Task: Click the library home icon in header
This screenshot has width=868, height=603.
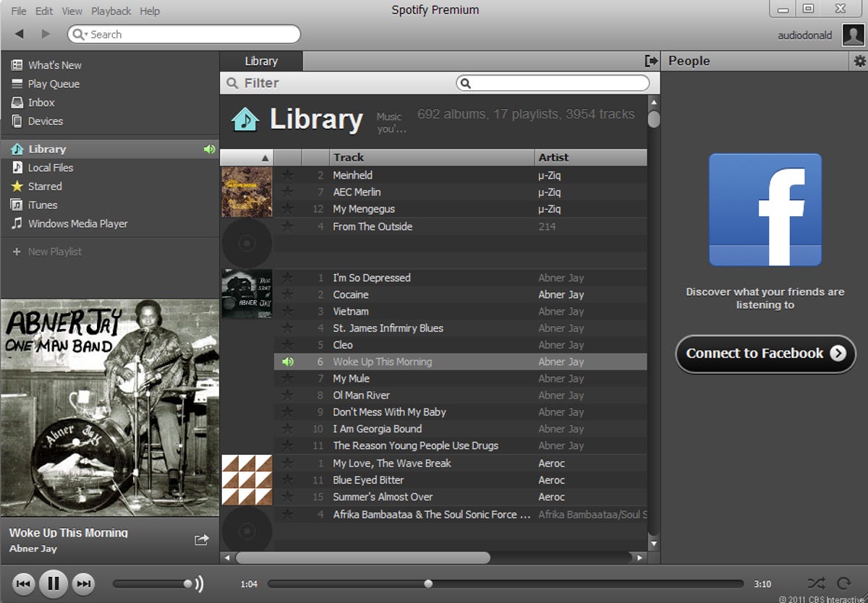Action: (x=245, y=119)
